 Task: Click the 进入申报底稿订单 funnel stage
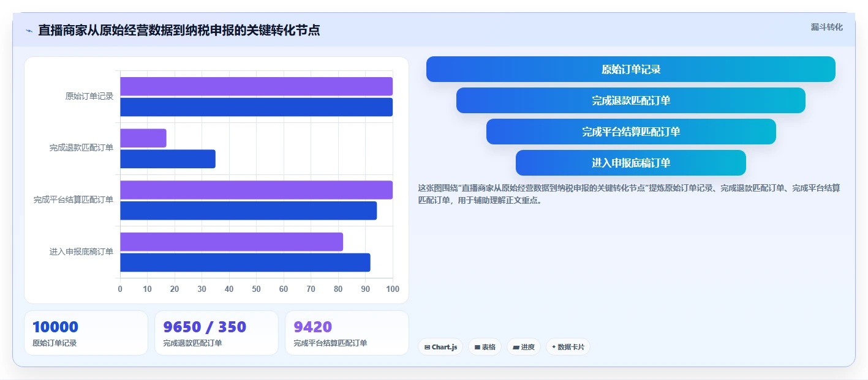(x=631, y=163)
